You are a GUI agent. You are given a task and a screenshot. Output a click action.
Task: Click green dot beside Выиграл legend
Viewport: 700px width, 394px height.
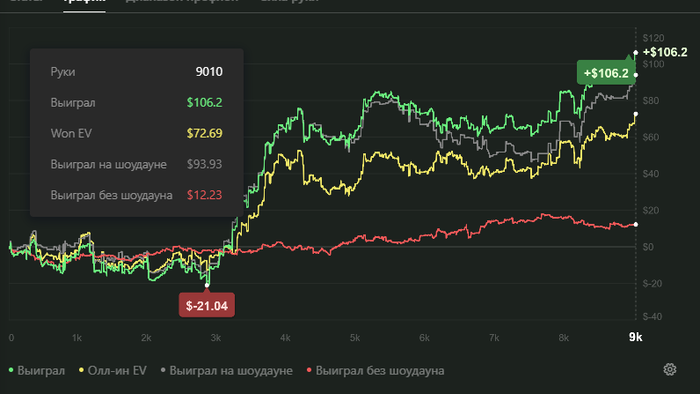coord(11,370)
